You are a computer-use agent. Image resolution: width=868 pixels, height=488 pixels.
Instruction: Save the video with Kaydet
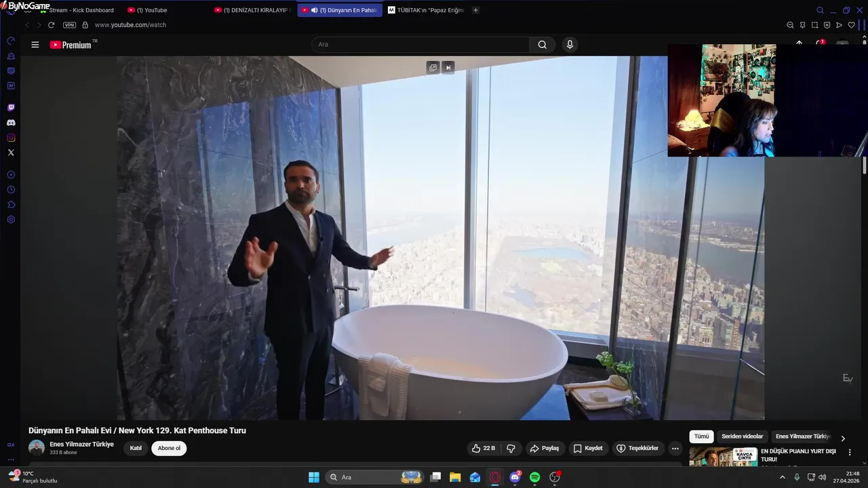588,448
